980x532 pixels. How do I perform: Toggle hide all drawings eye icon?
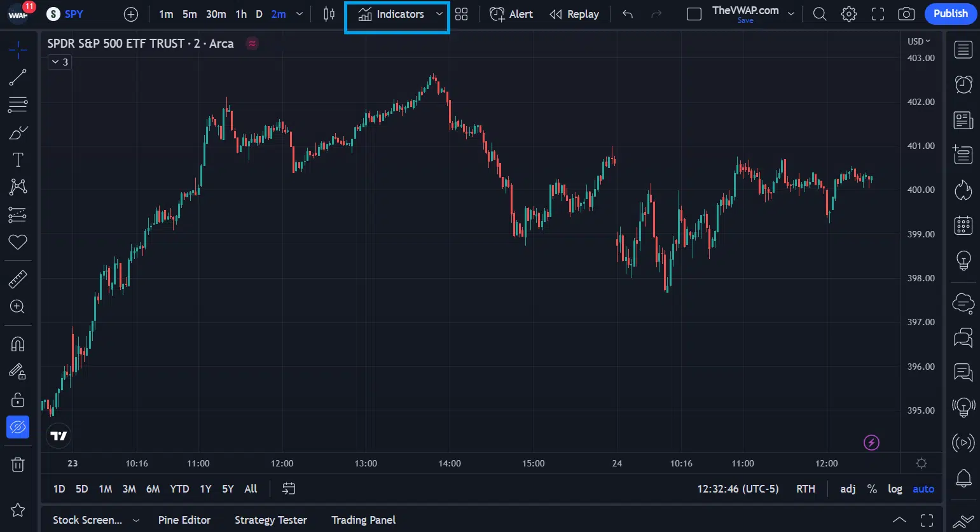pyautogui.click(x=18, y=427)
